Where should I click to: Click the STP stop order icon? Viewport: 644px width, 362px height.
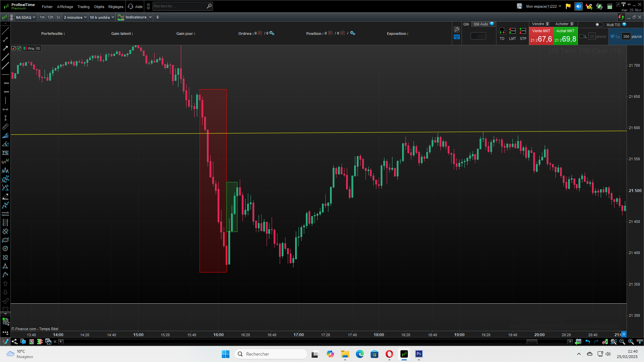[523, 31]
